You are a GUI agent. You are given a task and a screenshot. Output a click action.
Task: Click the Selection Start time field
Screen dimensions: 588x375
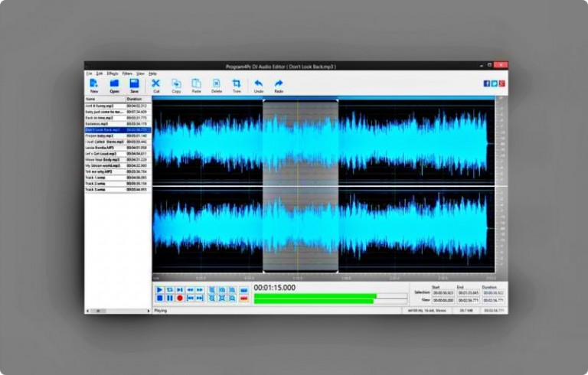tap(443, 292)
